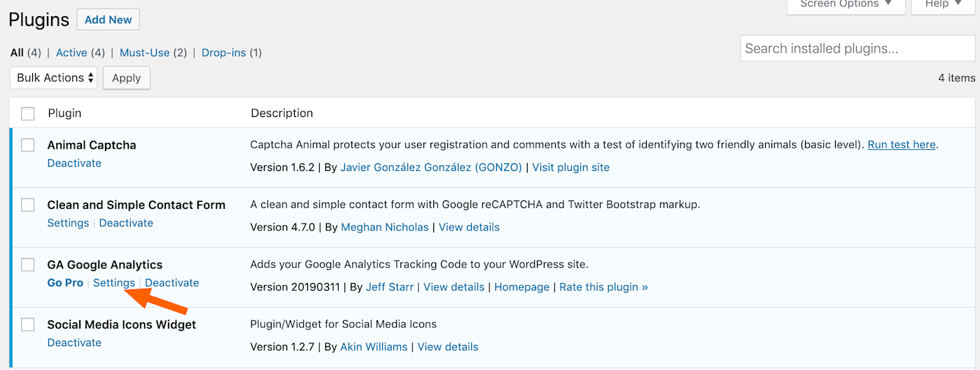The image size is (980, 370).
Task: Tick the GA Google Analytics checkbox
Action: (x=28, y=265)
